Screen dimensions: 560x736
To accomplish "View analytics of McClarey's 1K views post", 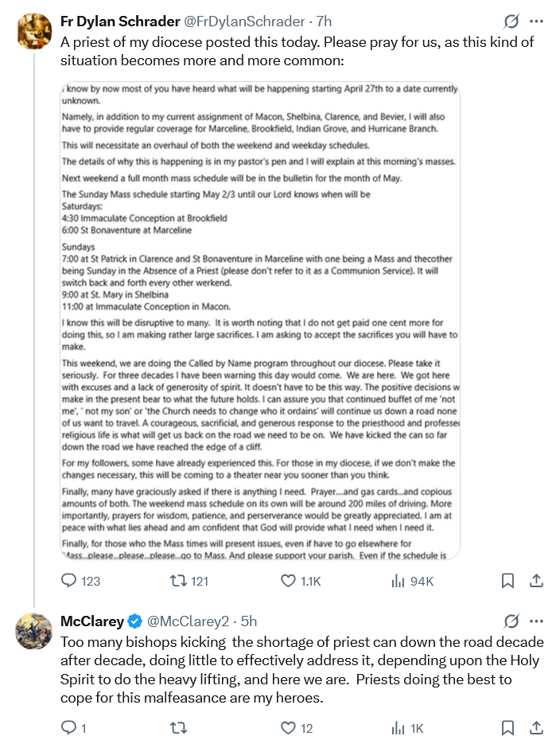I will click(399, 728).
